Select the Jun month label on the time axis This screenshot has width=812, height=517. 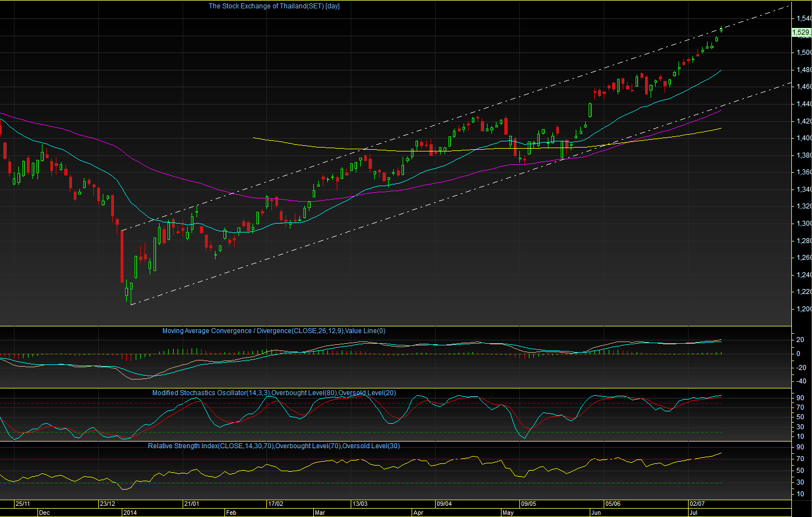pyautogui.click(x=596, y=513)
